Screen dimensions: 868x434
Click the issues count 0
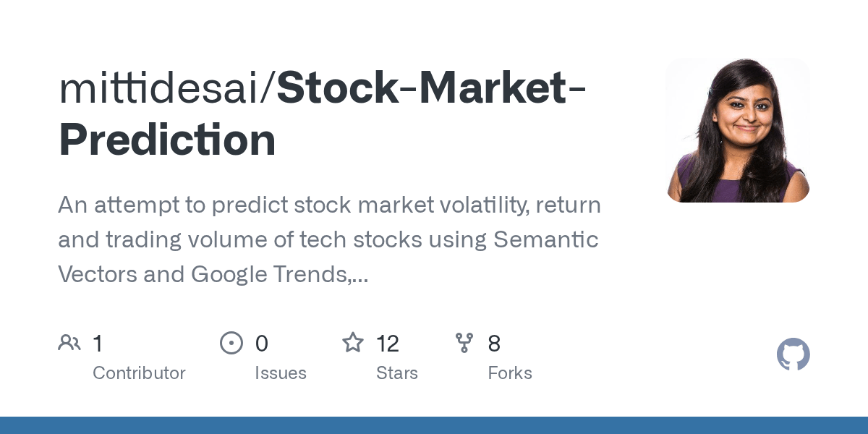(262, 344)
